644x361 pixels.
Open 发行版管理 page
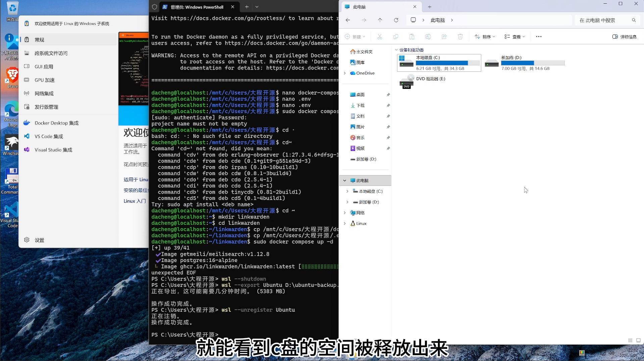click(x=68, y=107)
